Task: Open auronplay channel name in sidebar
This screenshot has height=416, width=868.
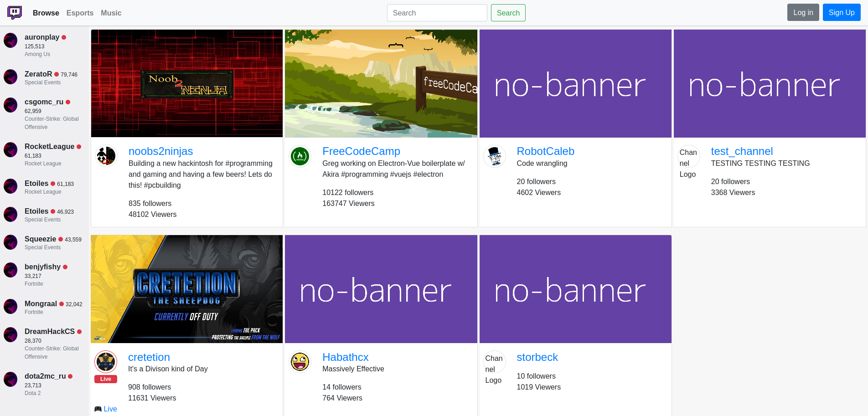Action: [42, 37]
